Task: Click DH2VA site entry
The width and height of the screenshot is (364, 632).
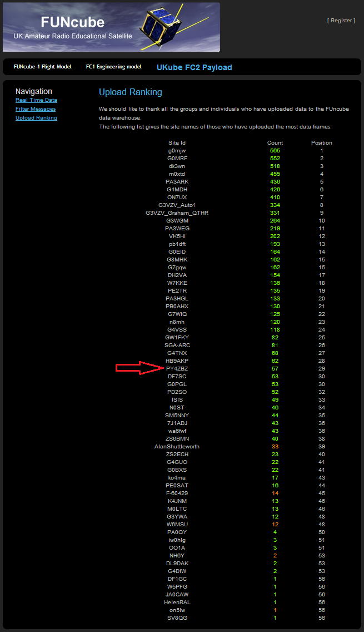Action: 177,275
